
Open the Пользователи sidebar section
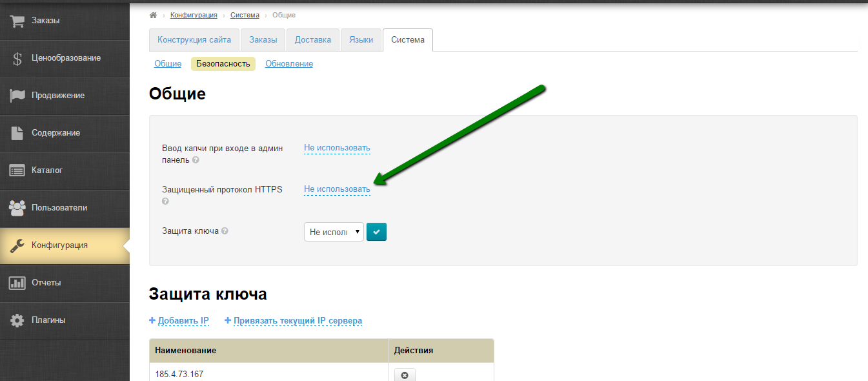[x=65, y=208]
